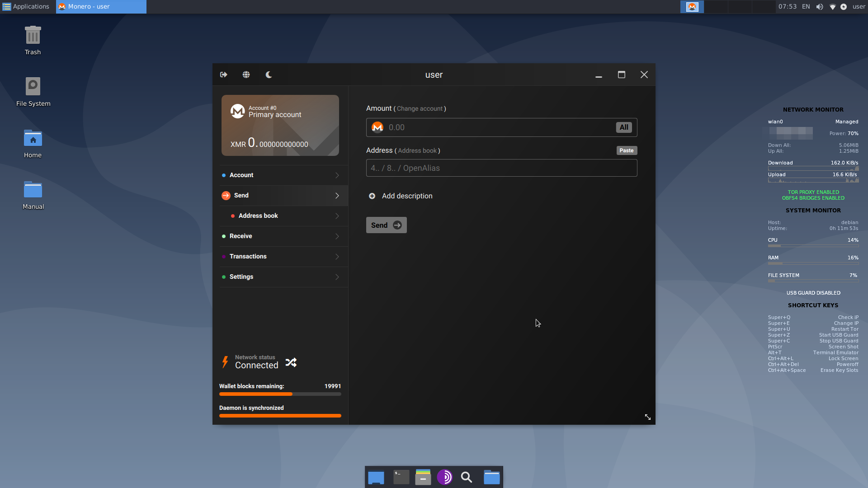The width and height of the screenshot is (868, 488).
Task: Click the Monero logo in account card
Action: (x=237, y=111)
